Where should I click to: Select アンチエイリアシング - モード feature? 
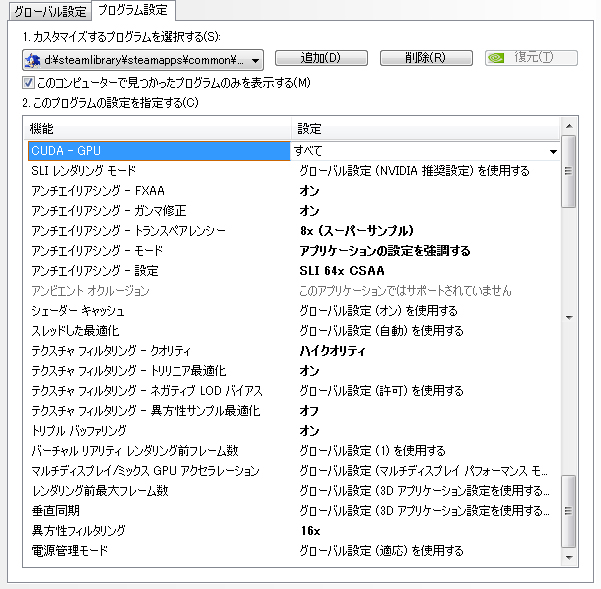point(97,251)
